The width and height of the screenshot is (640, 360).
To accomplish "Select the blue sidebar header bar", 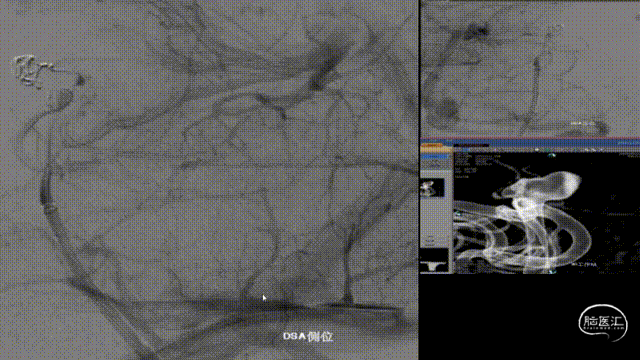I will tap(435, 156).
